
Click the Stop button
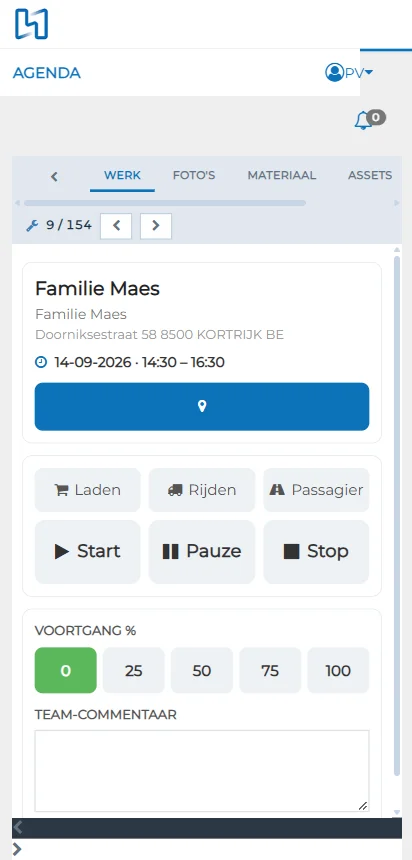(316, 552)
